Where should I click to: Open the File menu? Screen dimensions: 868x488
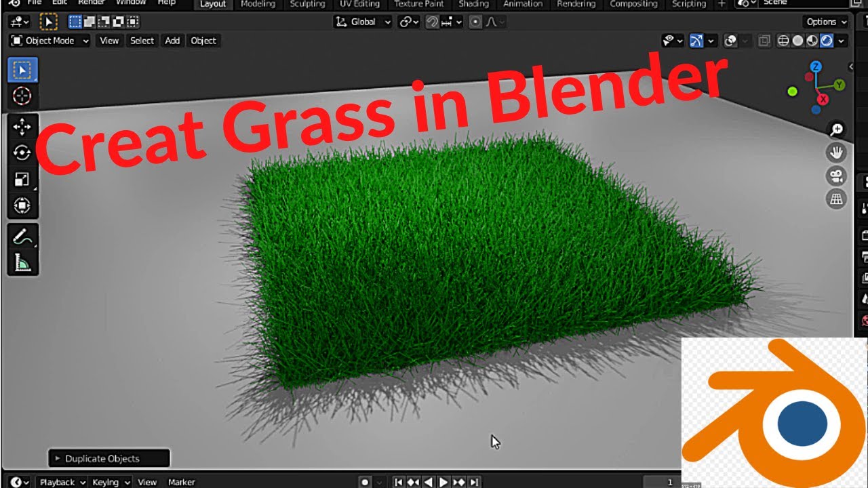point(35,3)
